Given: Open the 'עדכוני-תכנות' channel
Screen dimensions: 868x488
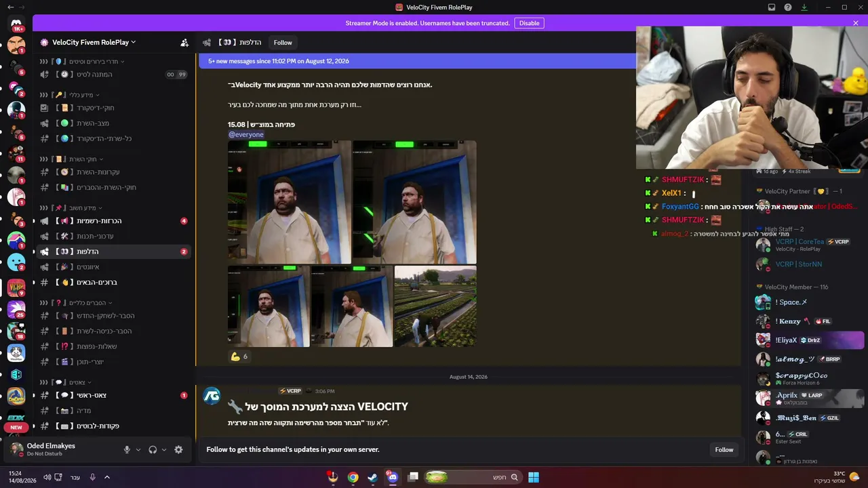Looking at the screenshot, I should (113, 236).
